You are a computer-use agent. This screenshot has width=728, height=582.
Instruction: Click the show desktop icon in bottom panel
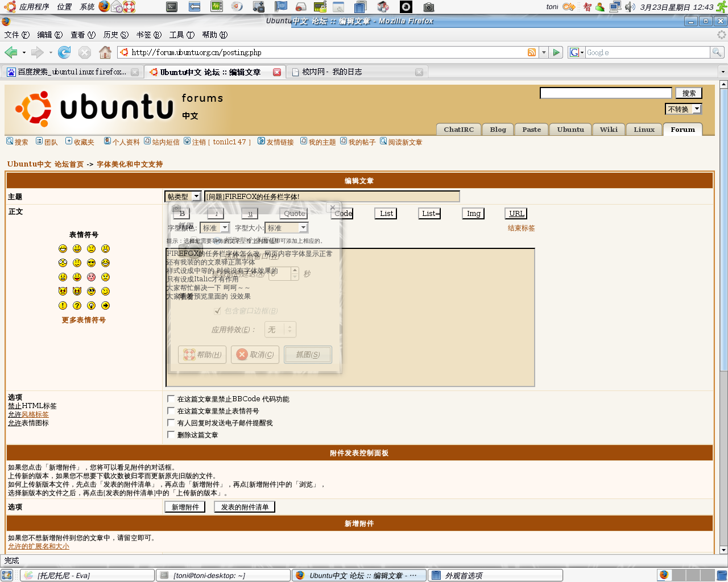pyautogui.click(x=7, y=575)
